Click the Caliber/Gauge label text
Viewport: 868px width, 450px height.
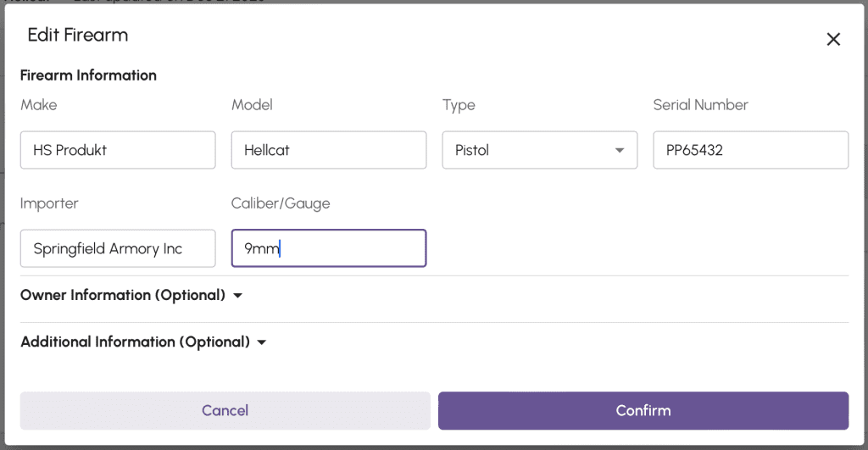[x=281, y=203]
